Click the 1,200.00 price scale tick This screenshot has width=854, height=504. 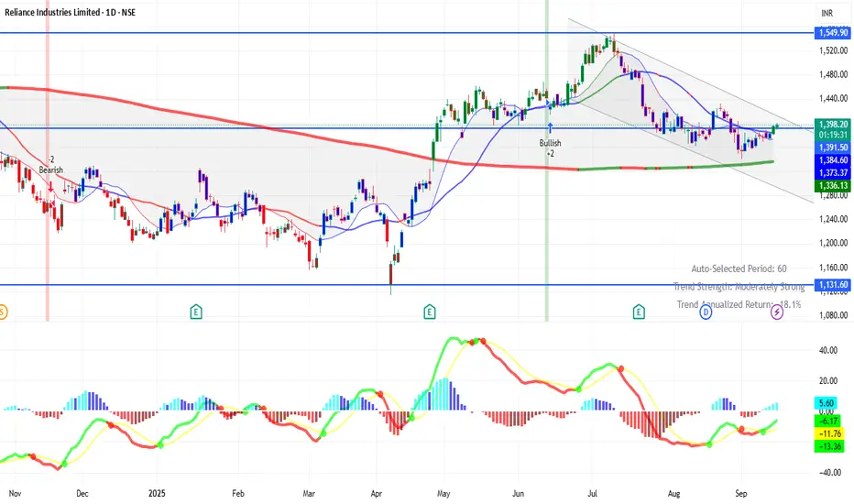pos(833,243)
